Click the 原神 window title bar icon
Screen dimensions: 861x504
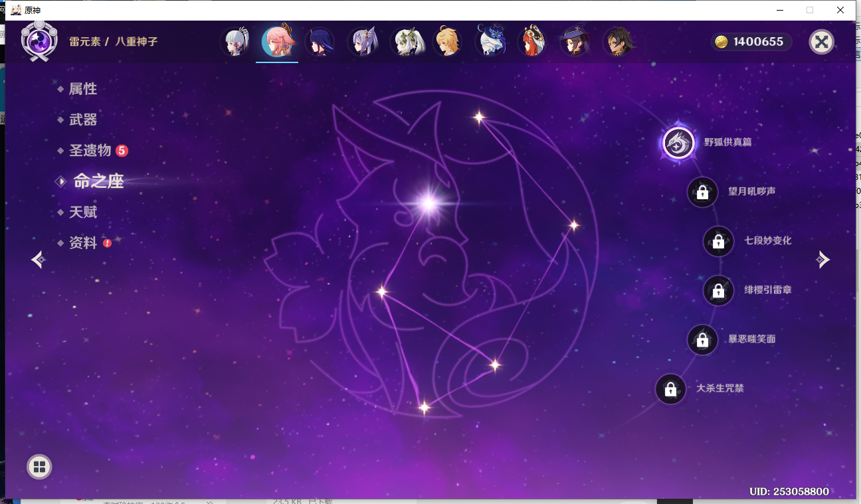coord(16,10)
